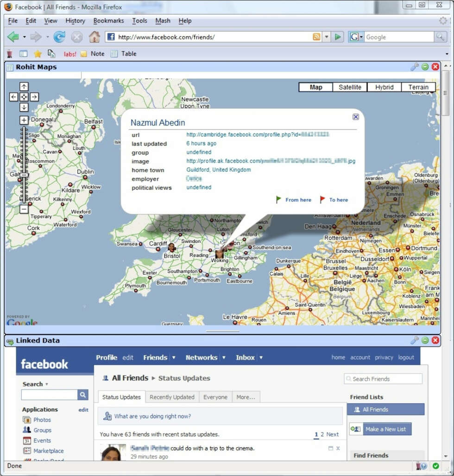The width and height of the screenshot is (454, 476).
Task: Click the map zoom slider handle
Action: [24, 175]
